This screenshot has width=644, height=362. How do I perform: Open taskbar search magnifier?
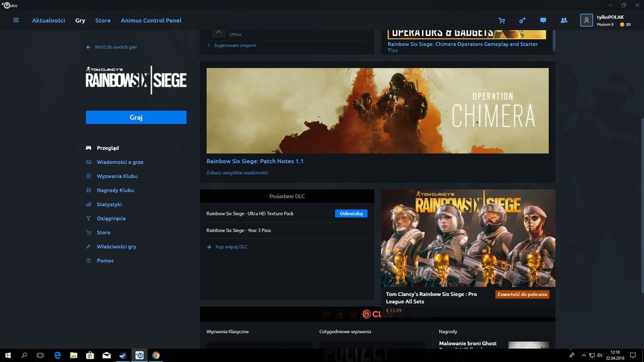(x=24, y=356)
